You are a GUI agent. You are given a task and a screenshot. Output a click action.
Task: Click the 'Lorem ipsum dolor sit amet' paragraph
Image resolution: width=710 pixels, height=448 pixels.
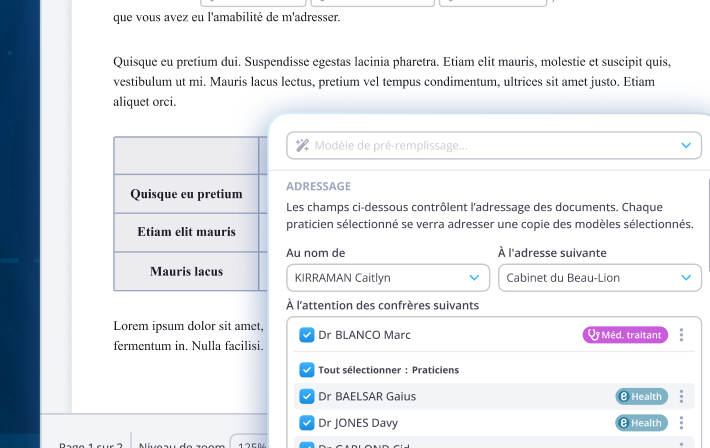188,336
